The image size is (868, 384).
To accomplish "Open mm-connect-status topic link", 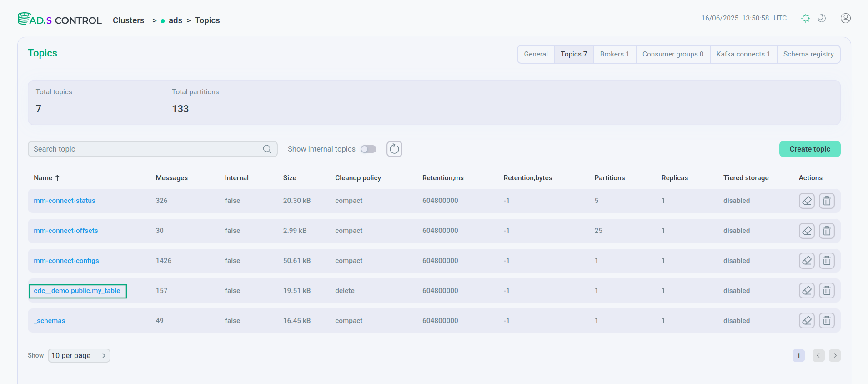I will click(65, 201).
